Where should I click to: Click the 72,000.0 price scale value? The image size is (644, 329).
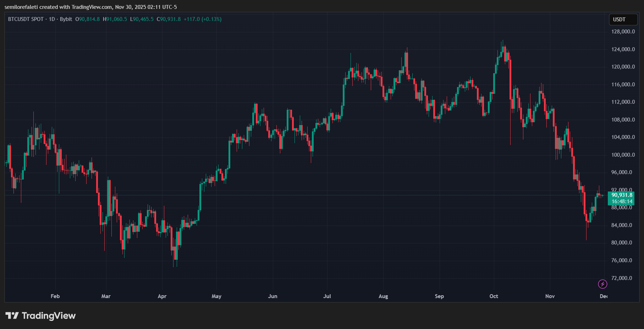point(622,278)
